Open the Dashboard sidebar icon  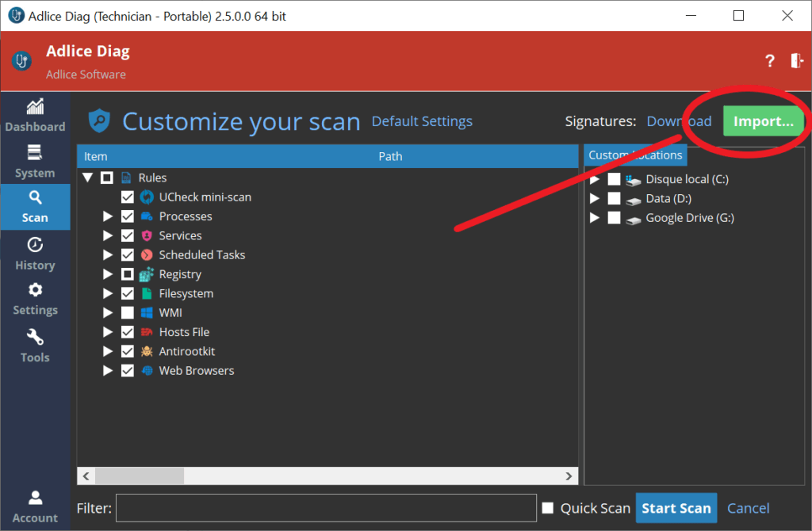(x=35, y=107)
